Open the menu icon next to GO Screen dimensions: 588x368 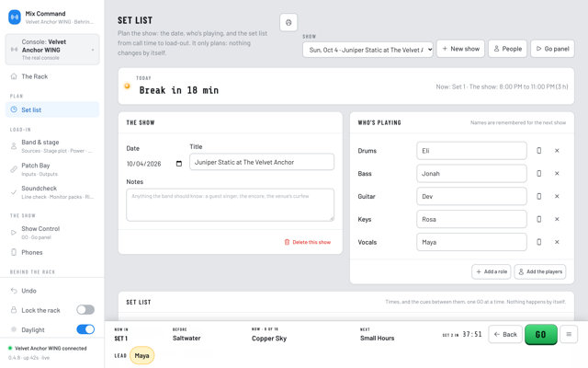[x=569, y=334]
